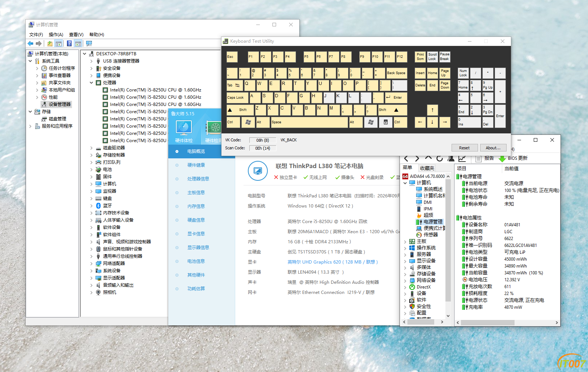Select 显卡信息 in 鲁大师 sidebar
The height and width of the screenshot is (372, 588).
pos(202,234)
